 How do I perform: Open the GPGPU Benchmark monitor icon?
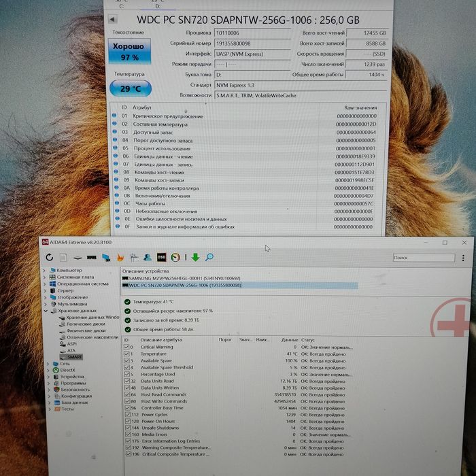tap(106, 258)
